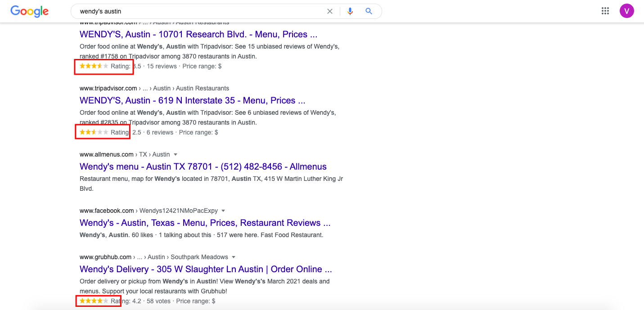
Task: Click the 4.2 star rating stars
Action: (94, 301)
